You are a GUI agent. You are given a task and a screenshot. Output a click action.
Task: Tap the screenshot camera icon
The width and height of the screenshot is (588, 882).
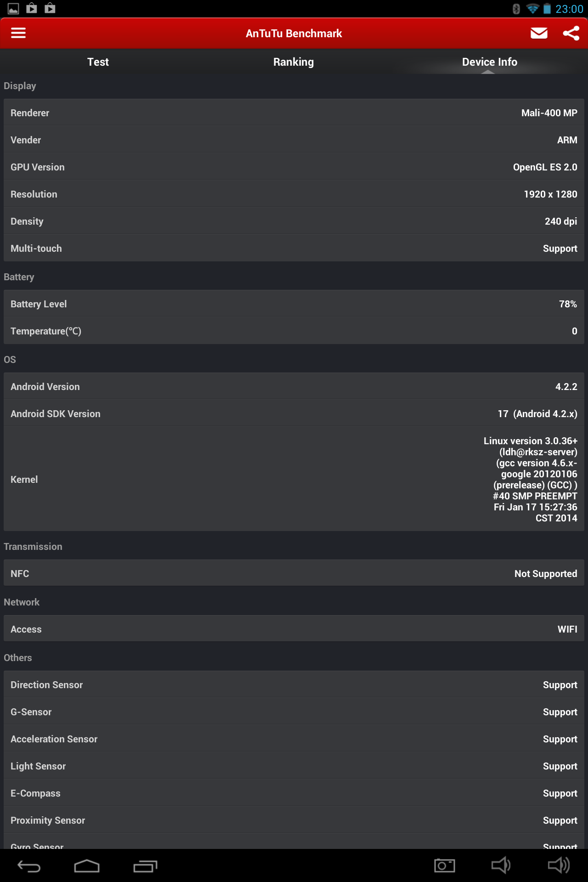pos(444,866)
